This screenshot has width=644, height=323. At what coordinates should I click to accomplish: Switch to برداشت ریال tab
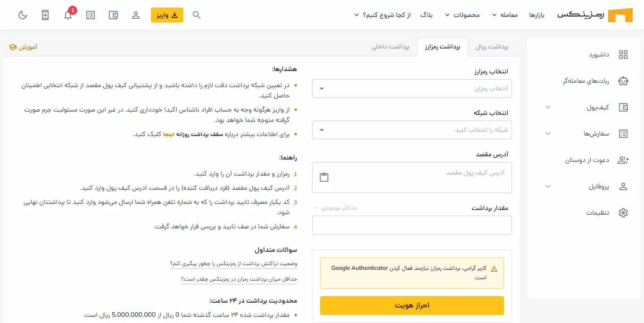pyautogui.click(x=492, y=47)
